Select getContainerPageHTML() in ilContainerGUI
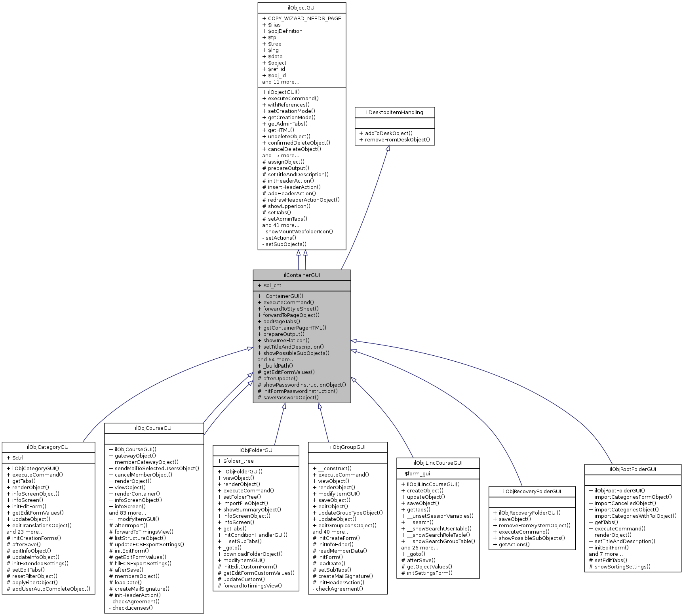The height and width of the screenshot is (616, 683). [x=292, y=328]
